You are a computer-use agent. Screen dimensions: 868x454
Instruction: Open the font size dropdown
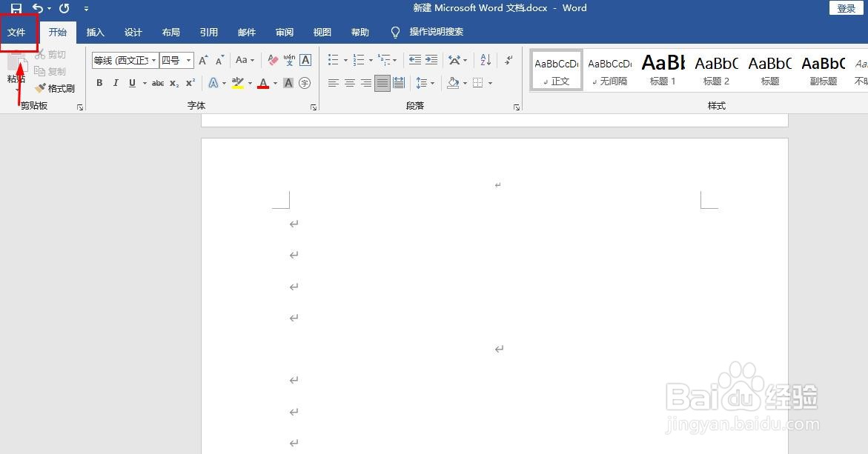pos(187,60)
